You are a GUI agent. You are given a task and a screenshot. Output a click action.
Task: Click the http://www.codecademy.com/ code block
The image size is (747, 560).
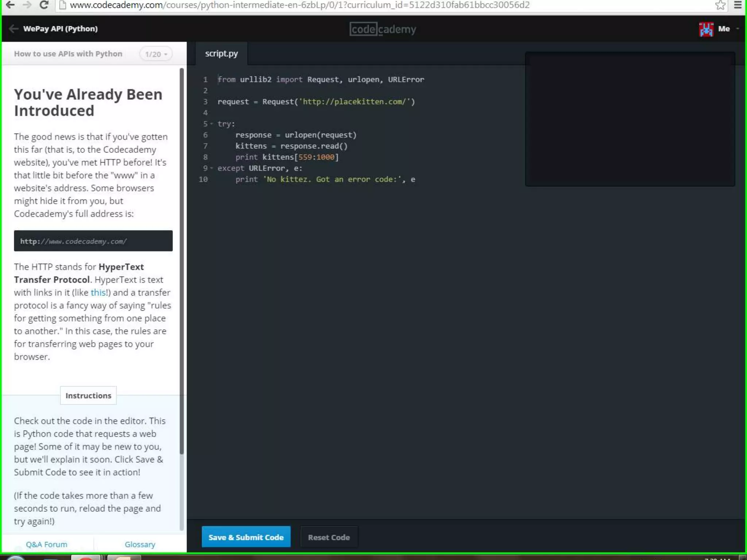point(93,241)
